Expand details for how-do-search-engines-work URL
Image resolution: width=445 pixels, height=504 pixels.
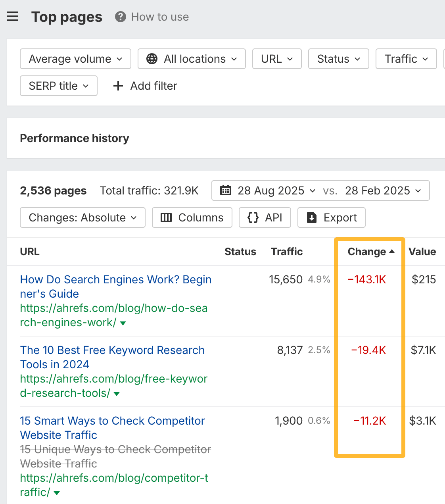[x=123, y=323]
